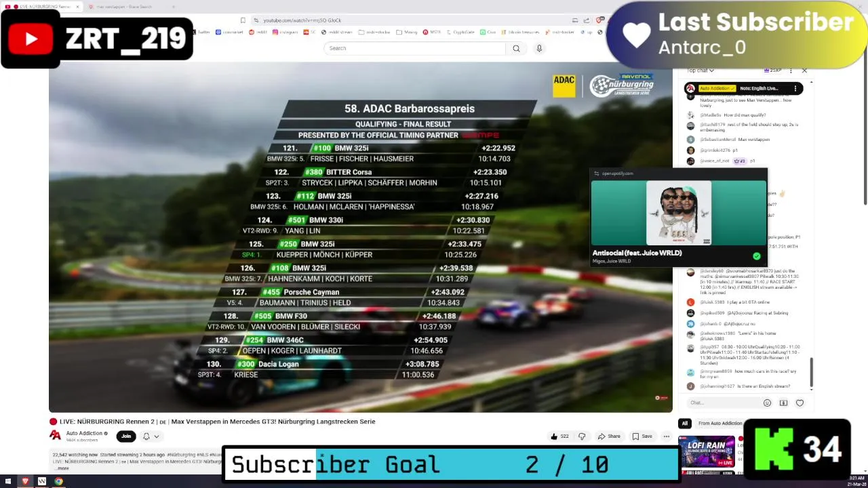Toggle the notification bell for Auto Addiction
The image size is (868, 488).
point(146,436)
